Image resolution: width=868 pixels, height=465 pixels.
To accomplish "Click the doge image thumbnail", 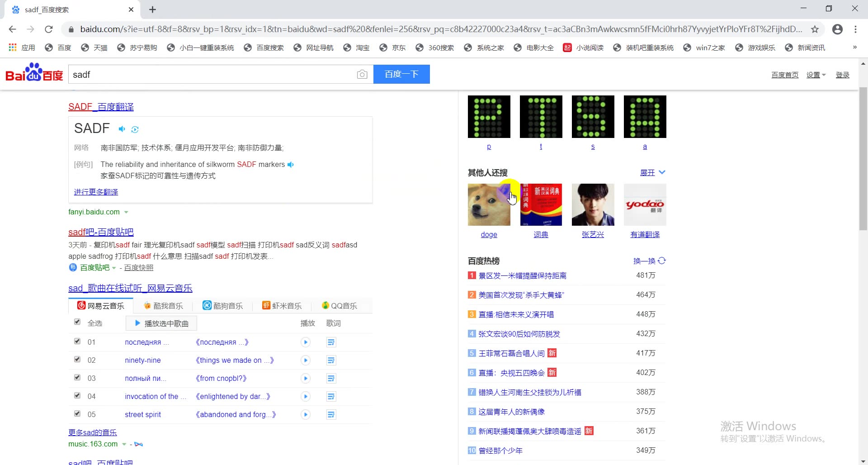I will pos(489,204).
